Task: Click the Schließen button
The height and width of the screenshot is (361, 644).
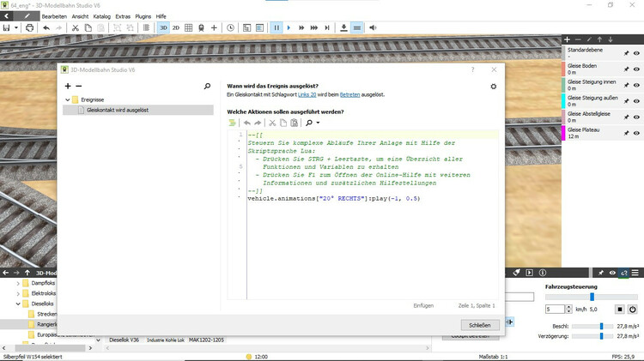Action: click(479, 325)
